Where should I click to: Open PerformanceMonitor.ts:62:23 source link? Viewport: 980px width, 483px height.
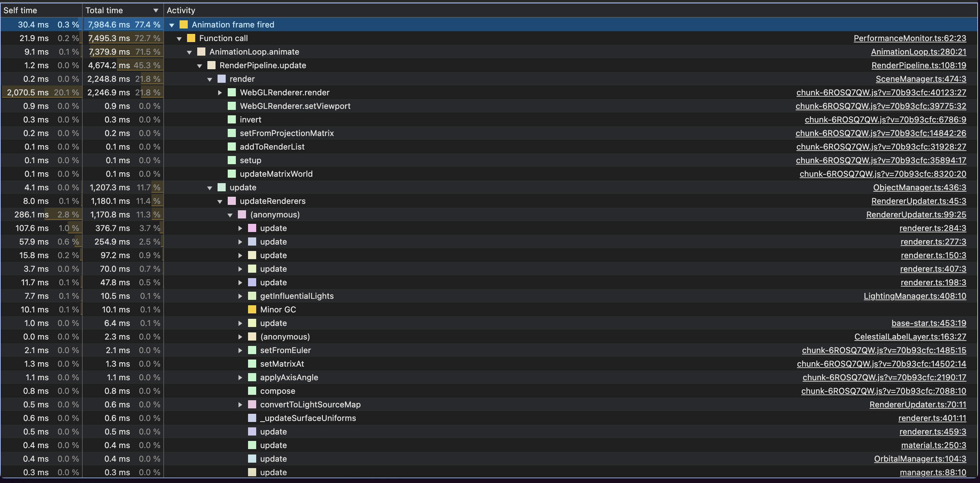pyautogui.click(x=910, y=38)
